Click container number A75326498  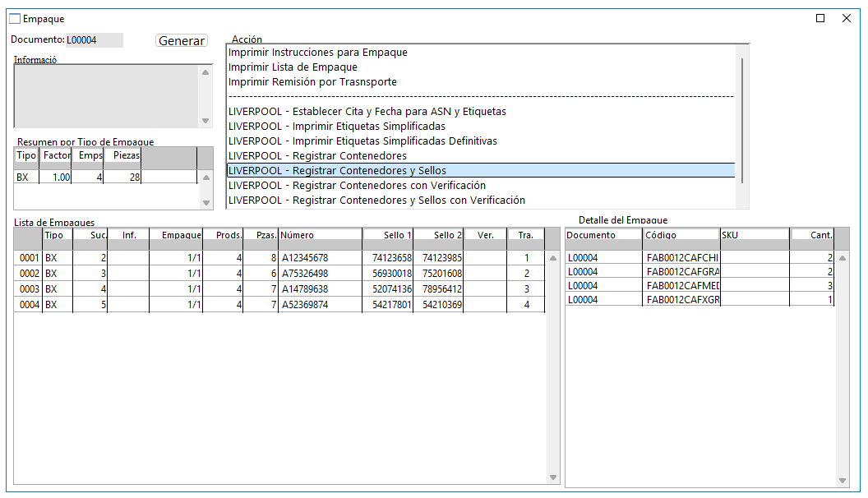305,274
